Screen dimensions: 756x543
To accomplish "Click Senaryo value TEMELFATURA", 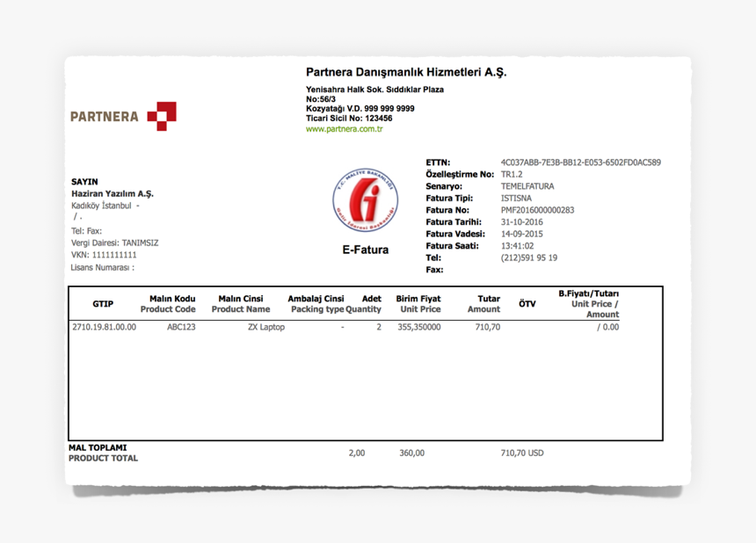I will click(x=527, y=186).
